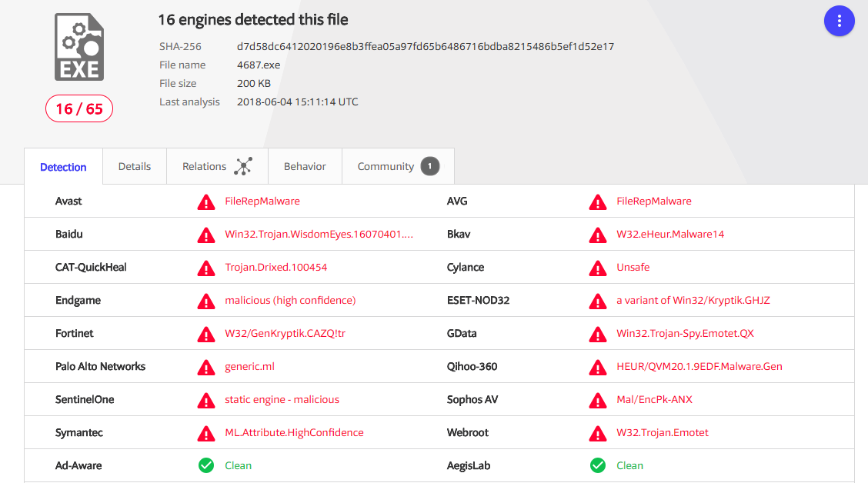Click AVG's FileRepMalware result
Image resolution: width=868 pixels, height=483 pixels.
654,201
